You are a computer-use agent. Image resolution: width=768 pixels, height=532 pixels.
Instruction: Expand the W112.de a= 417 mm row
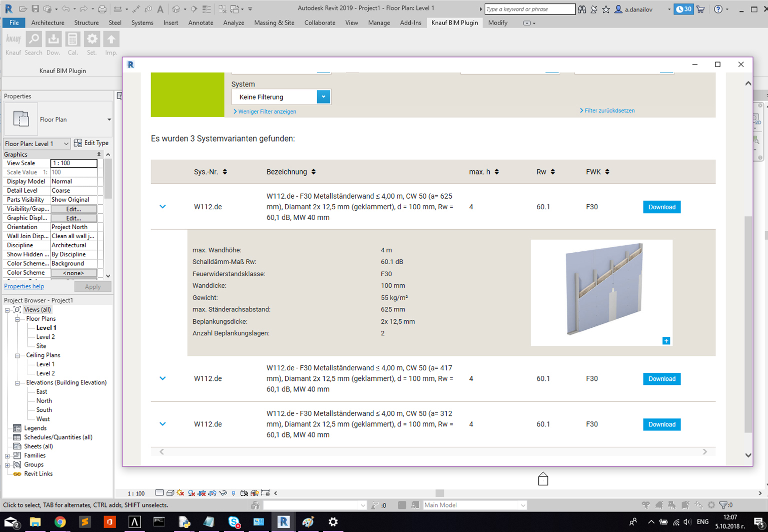(163, 378)
